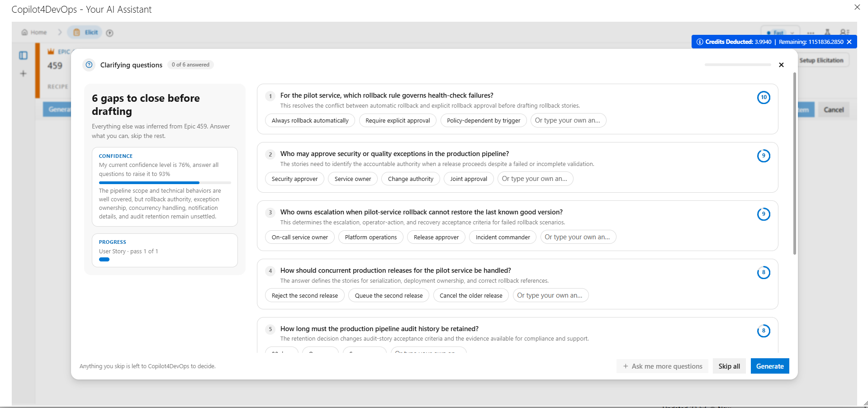
Task: Dismiss the credits deducted notification
Action: click(849, 42)
